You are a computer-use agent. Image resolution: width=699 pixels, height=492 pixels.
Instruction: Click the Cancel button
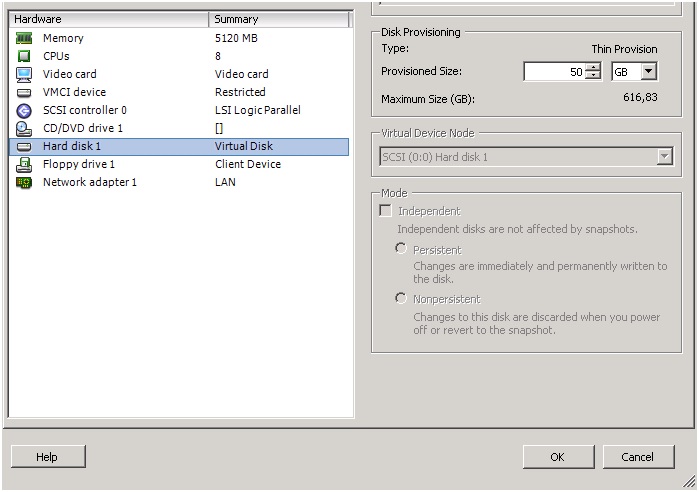click(637, 457)
